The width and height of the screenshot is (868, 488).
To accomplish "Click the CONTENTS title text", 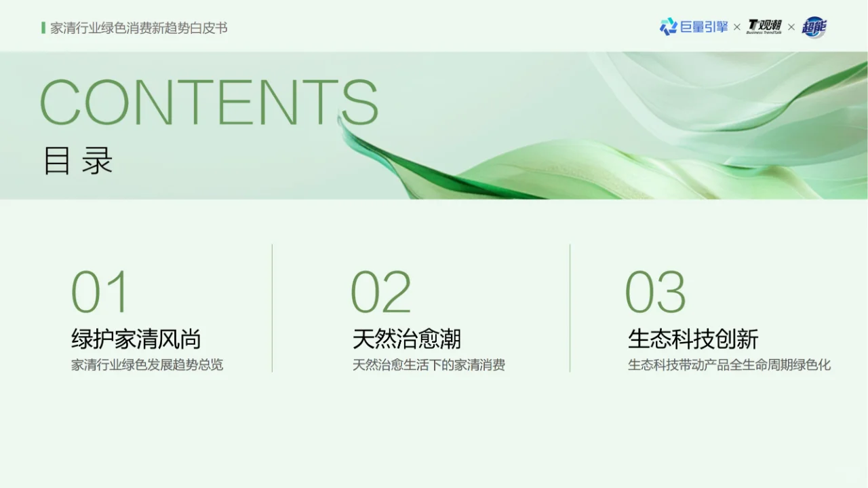I will (x=209, y=103).
